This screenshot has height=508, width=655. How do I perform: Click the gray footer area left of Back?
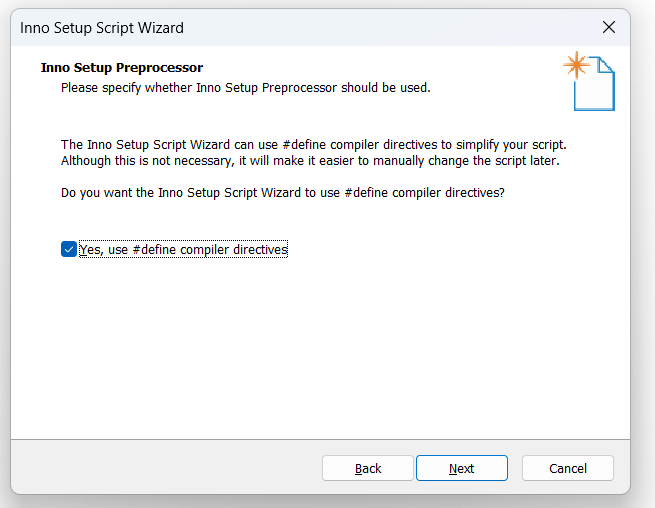[x=166, y=468]
